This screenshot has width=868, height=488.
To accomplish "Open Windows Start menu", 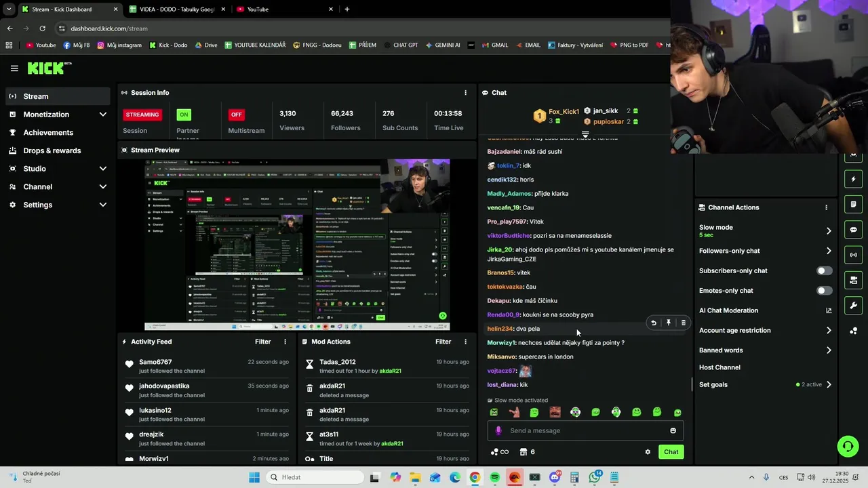I will click(254, 477).
